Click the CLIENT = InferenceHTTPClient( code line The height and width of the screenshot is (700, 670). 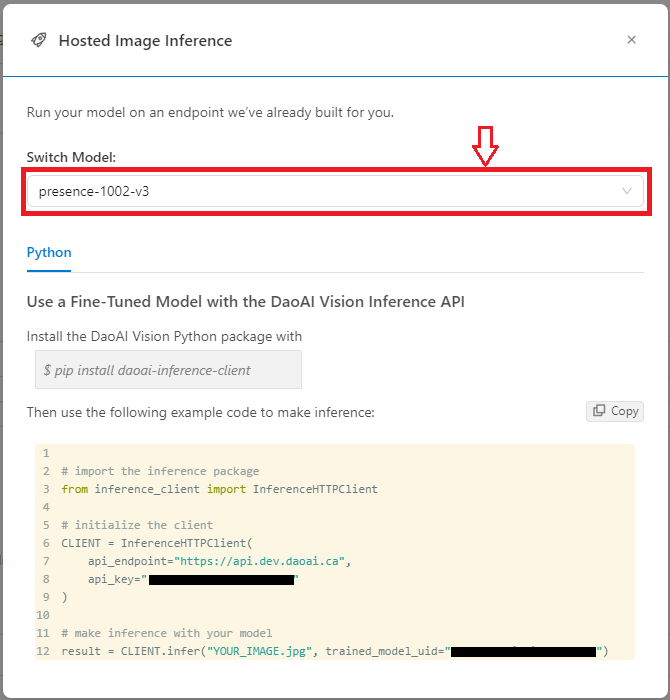click(x=157, y=543)
